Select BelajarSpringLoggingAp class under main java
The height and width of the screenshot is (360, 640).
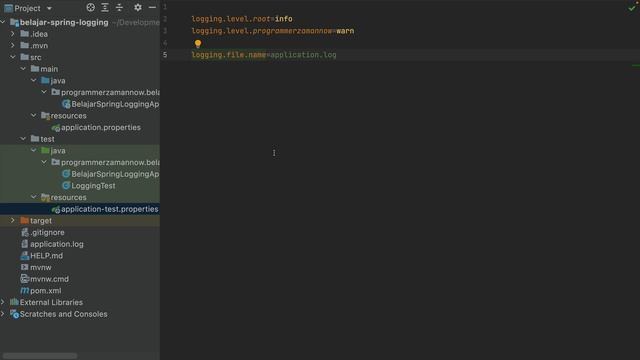[115, 104]
